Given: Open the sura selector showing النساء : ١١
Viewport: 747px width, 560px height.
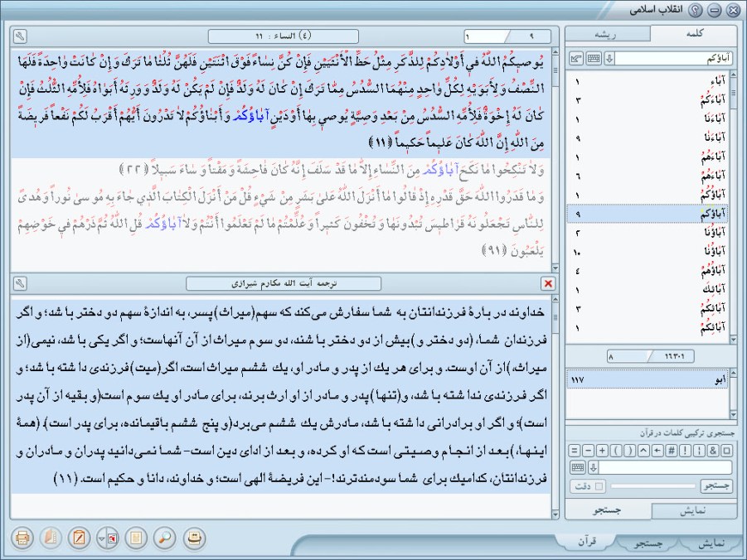Looking at the screenshot, I should click(x=283, y=36).
